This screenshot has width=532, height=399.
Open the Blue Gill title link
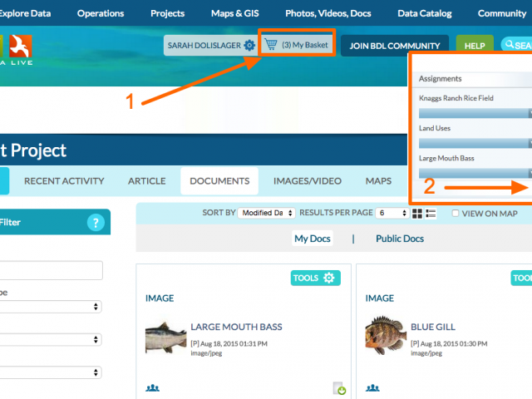coord(433,327)
